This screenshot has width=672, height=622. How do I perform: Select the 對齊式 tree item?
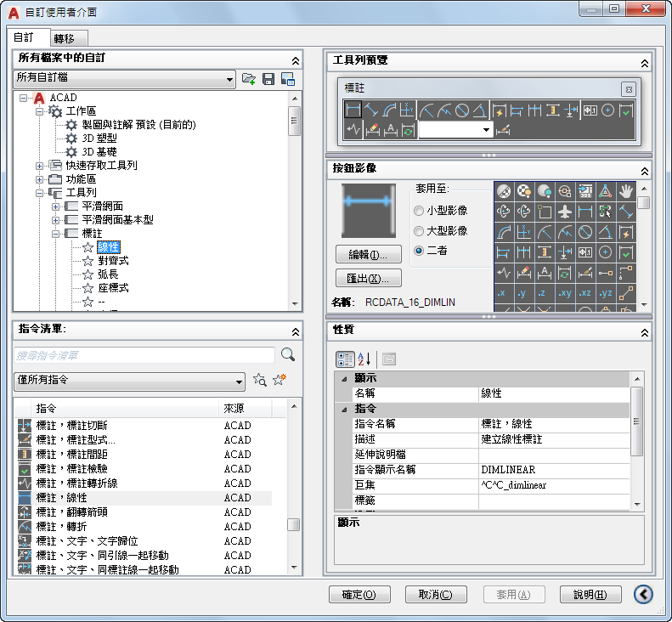(113, 261)
